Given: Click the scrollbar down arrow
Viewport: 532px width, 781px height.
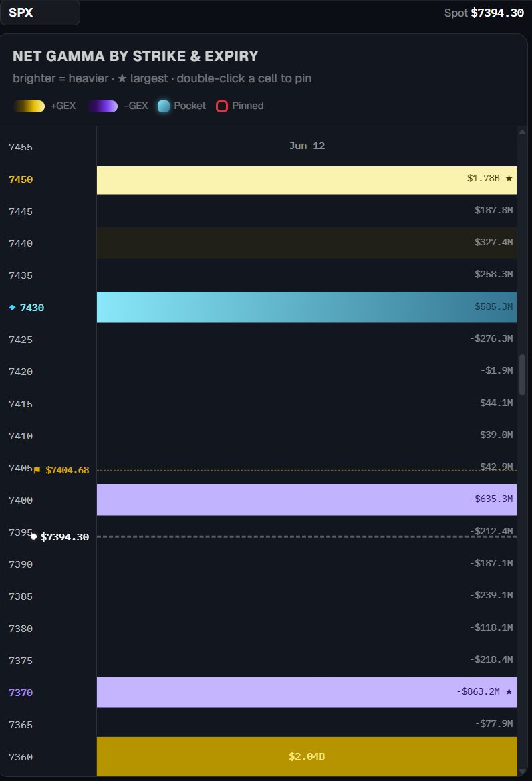Looking at the screenshot, I should tap(522, 772).
